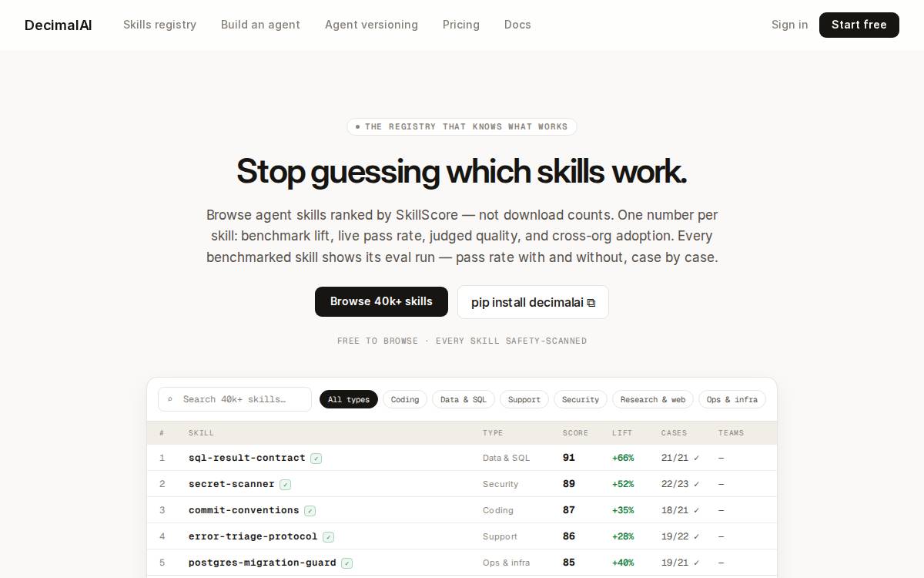Screen dimensions: 924x578
Task: Click verified badge next to commit-conventions
Action: point(310,511)
